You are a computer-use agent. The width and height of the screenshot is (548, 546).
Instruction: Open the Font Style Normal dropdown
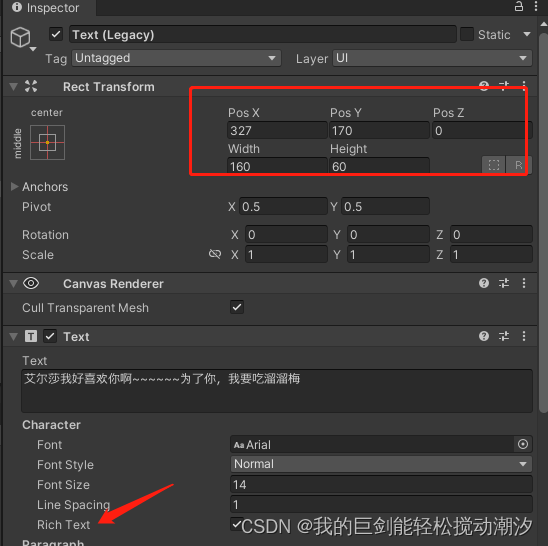pos(381,464)
